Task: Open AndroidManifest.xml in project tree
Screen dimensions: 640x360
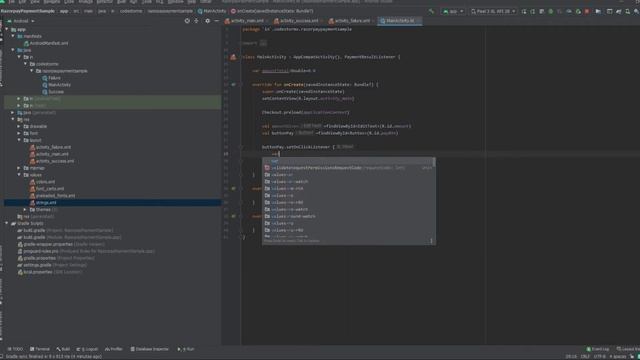Action: [46, 43]
